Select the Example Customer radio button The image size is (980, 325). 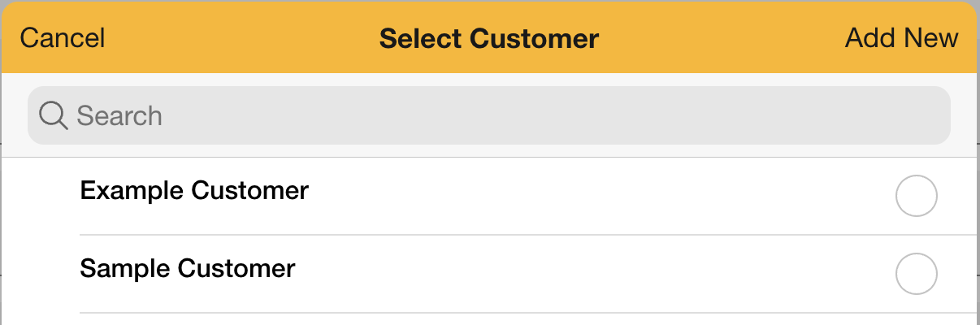916,196
